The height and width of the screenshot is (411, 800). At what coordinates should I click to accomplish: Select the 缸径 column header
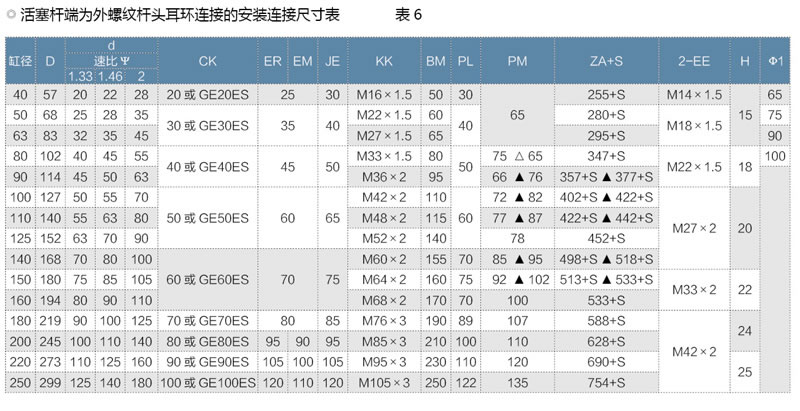pos(18,61)
